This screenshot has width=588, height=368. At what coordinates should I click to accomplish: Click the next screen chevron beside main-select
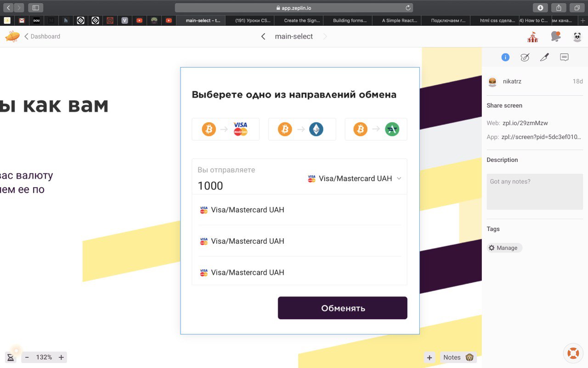(325, 36)
